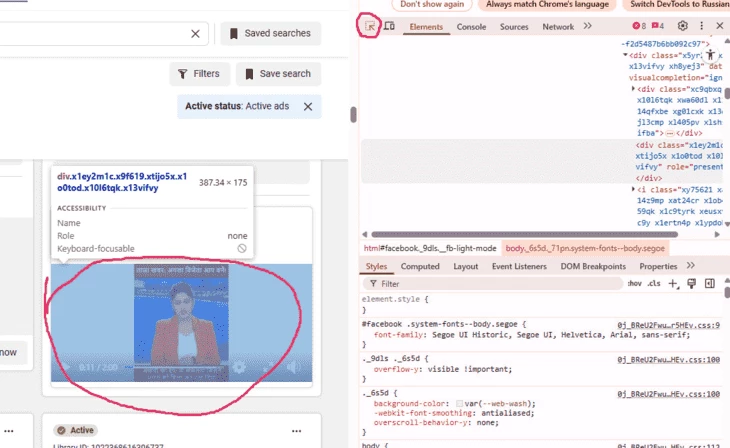
Task: Enter fullscreen on the ad video
Action: coord(269,367)
